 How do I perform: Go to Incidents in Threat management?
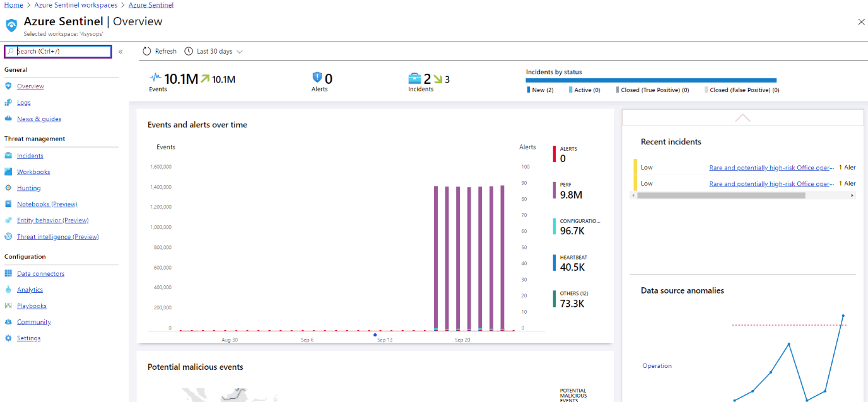click(x=30, y=156)
